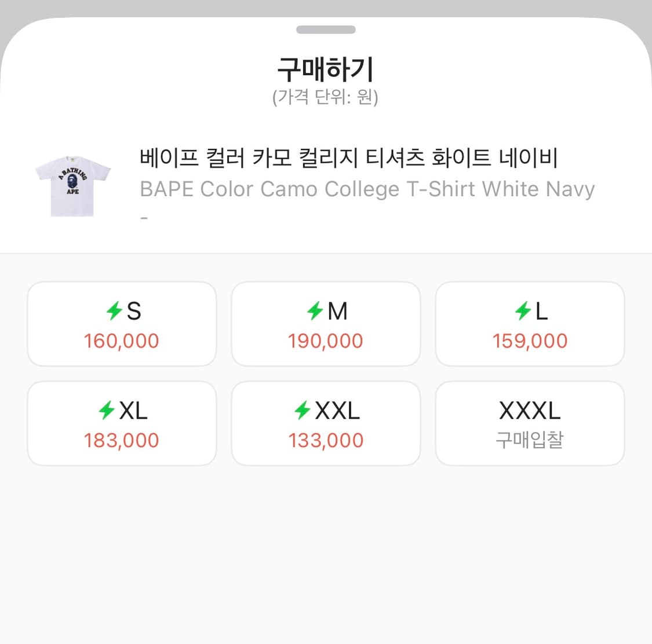Image resolution: width=652 pixels, height=644 pixels.
Task: Click the lightning icon on size M
Action: [314, 311]
